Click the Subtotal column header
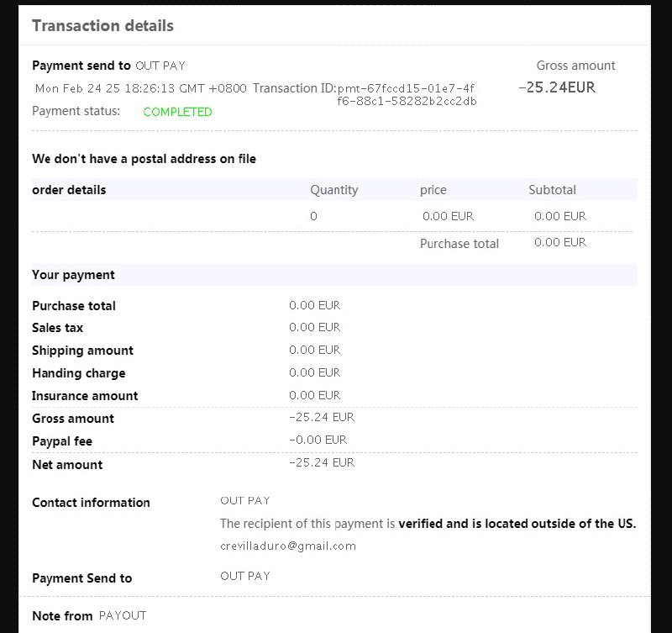Viewport: 672px width, 633px height. click(x=552, y=190)
